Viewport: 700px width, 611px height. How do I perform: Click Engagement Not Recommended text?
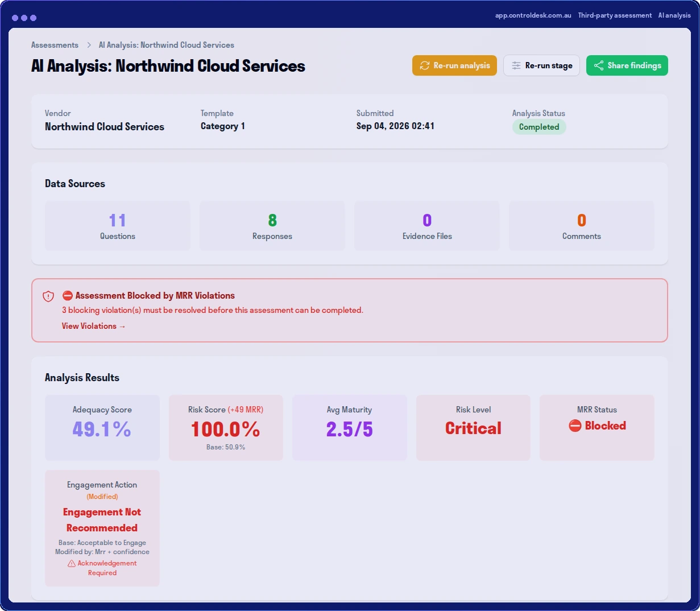click(102, 520)
